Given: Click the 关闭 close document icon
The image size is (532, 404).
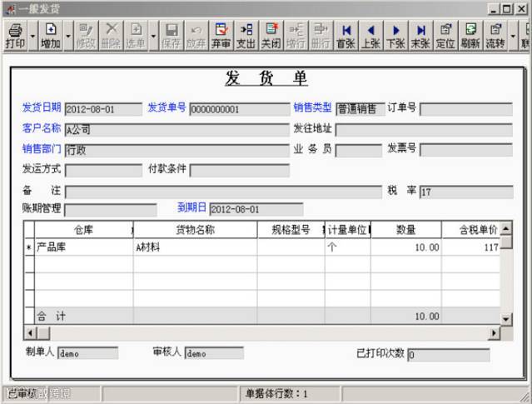Looking at the screenshot, I should pyautogui.click(x=271, y=36).
